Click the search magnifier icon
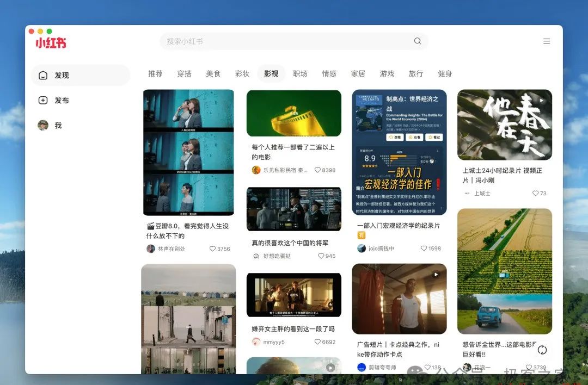Viewport: 588px width, 385px height. 418,41
